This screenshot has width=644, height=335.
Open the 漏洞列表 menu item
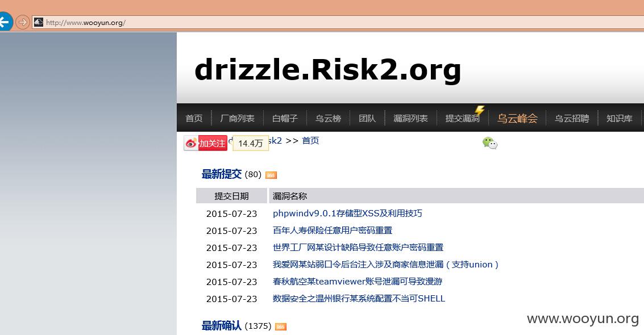pyautogui.click(x=411, y=119)
